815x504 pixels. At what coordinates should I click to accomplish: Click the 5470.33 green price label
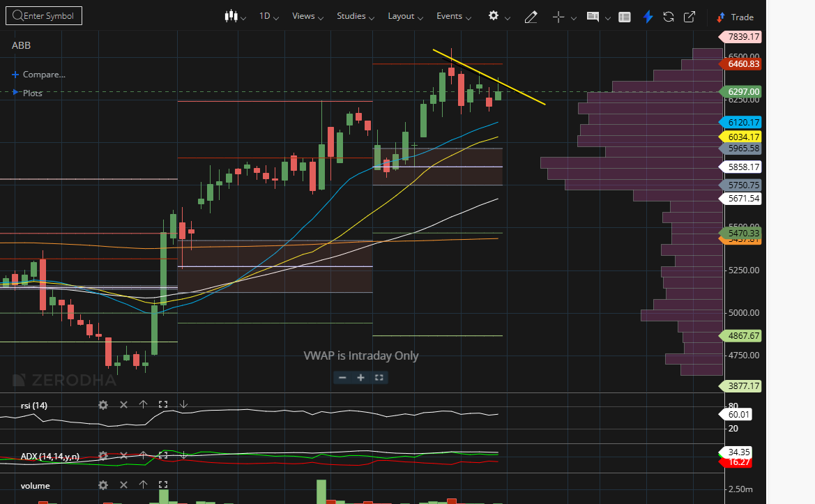coord(740,234)
